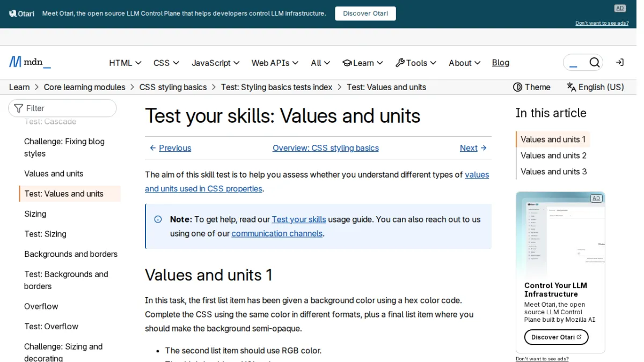
Task: Click the Otari ad thumbnail image
Action: pos(560,234)
